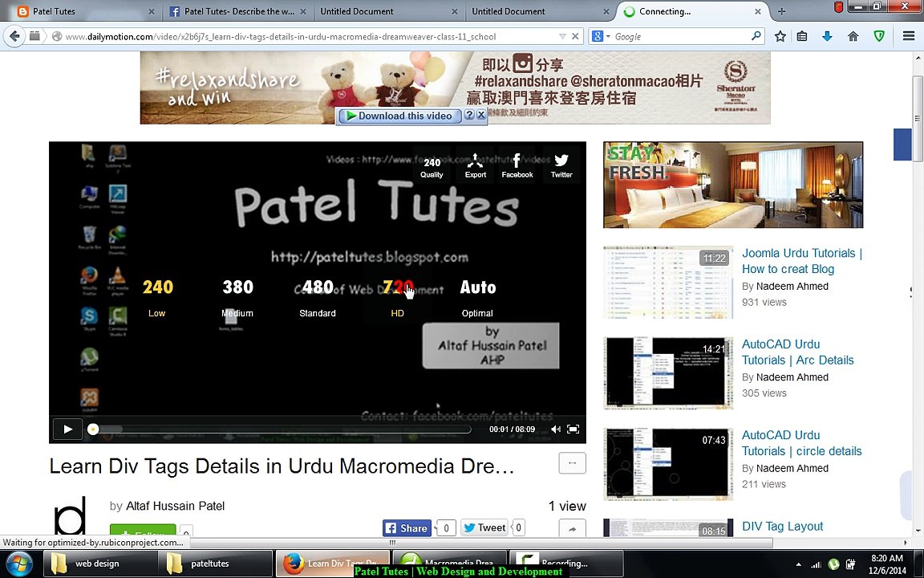Switch to Patel Tutes Facebook tab
The width and height of the screenshot is (924, 578).
pyautogui.click(x=238, y=11)
